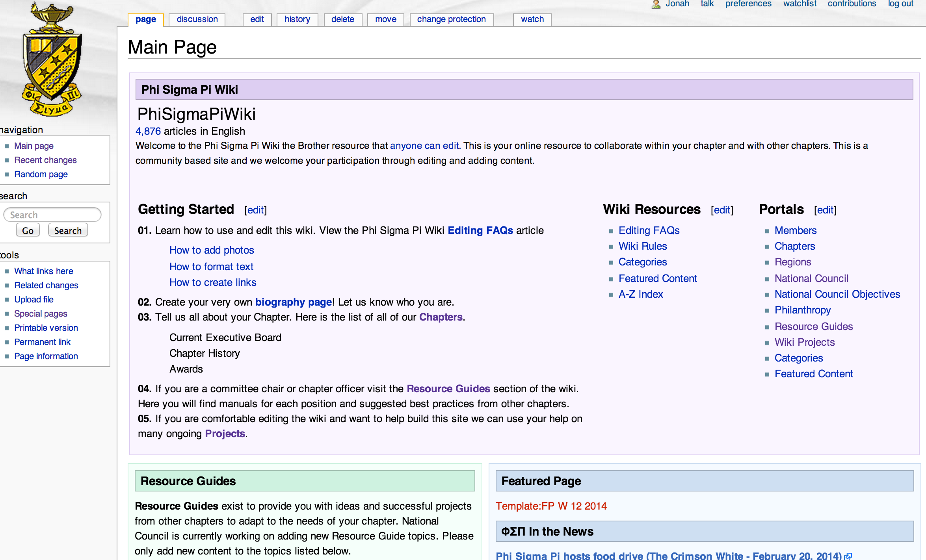This screenshot has height=560, width=926.
Task: Focus the Search input field
Action: pyautogui.click(x=52, y=215)
